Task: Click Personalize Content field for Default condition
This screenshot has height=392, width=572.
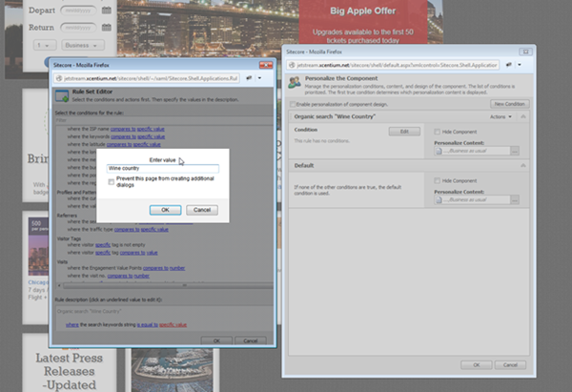Action: 472,199
